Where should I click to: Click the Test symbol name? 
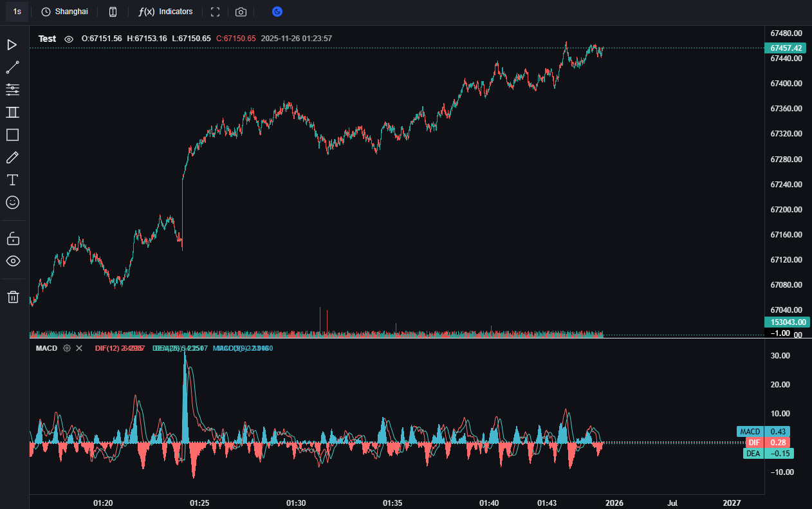pos(47,39)
